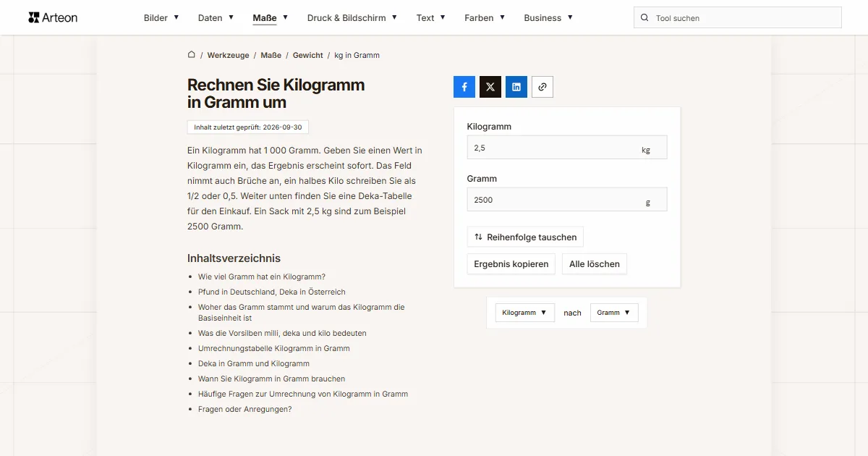Image resolution: width=868 pixels, height=456 pixels.
Task: Jump to 'Wann Sie Kilogramm in Gramm brauchen'
Action: click(272, 379)
